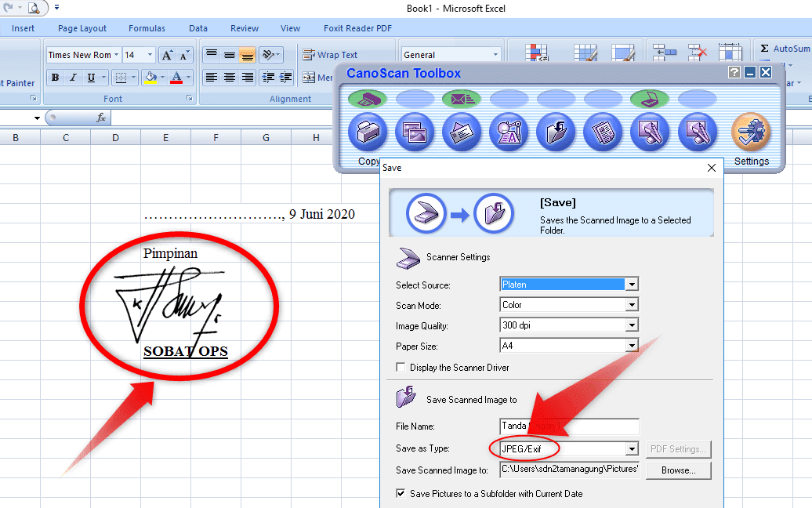Image resolution: width=812 pixels, height=508 pixels.
Task: Click the Browse... button in Save dialog
Action: tap(679, 470)
